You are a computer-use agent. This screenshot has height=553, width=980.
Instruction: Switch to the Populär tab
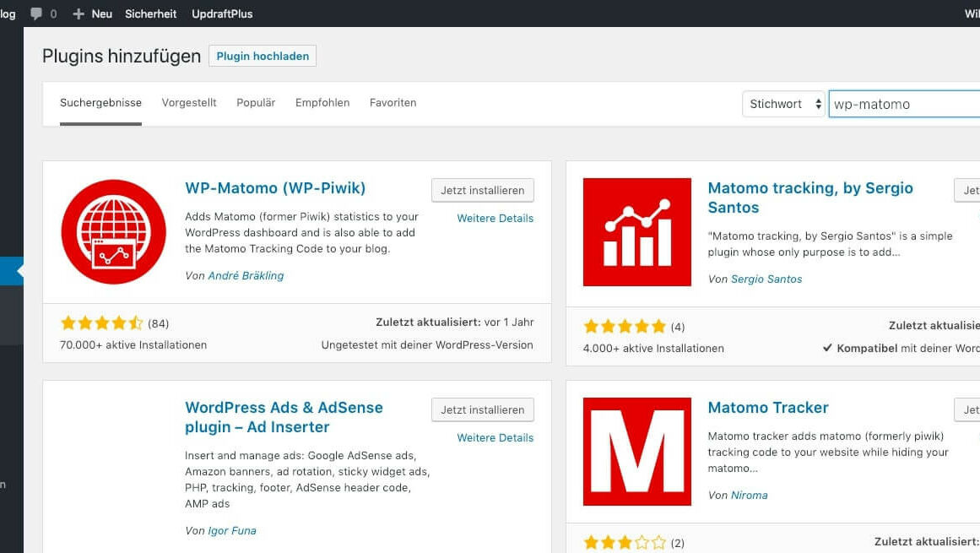tap(256, 102)
